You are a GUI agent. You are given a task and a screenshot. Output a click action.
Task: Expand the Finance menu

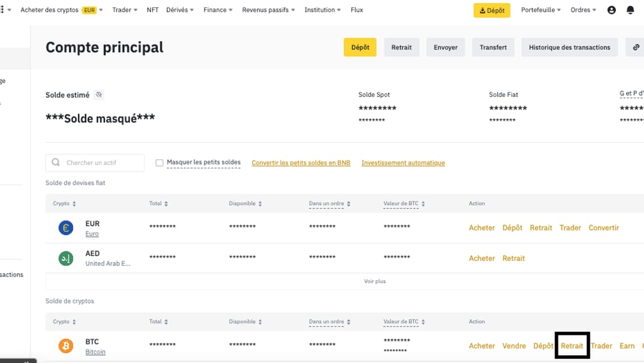[218, 10]
